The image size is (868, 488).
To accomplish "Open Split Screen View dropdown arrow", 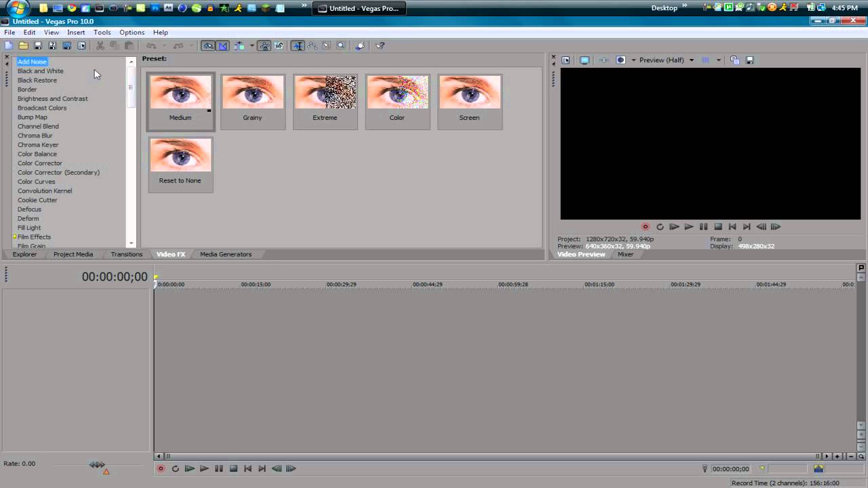I will pyautogui.click(x=633, y=60).
